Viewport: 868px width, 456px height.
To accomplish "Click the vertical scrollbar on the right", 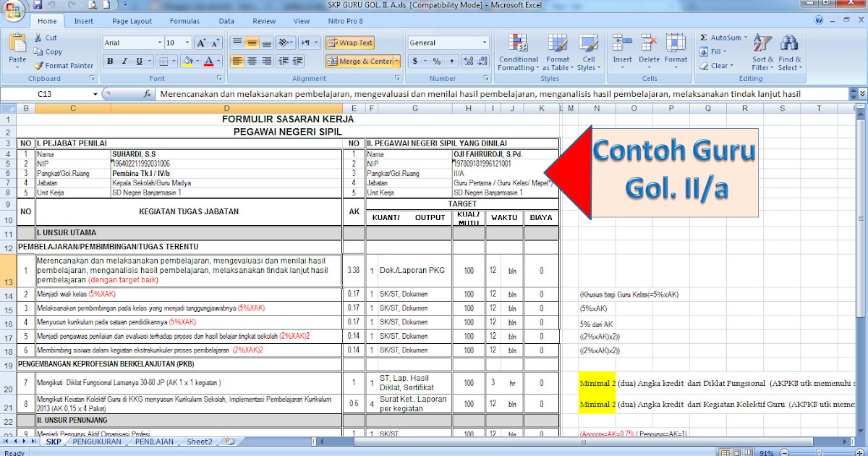I will tap(861, 217).
